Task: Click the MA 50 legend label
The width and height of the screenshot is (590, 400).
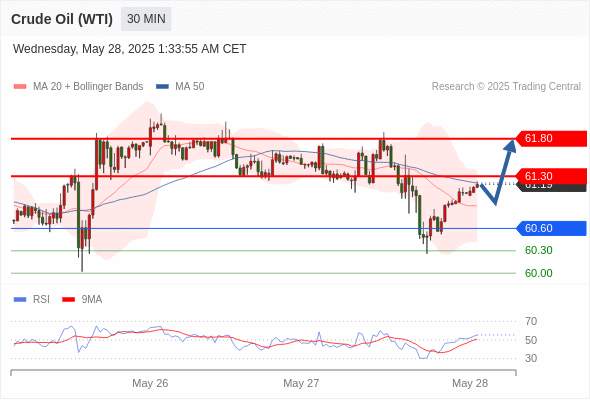Action: [x=190, y=87]
